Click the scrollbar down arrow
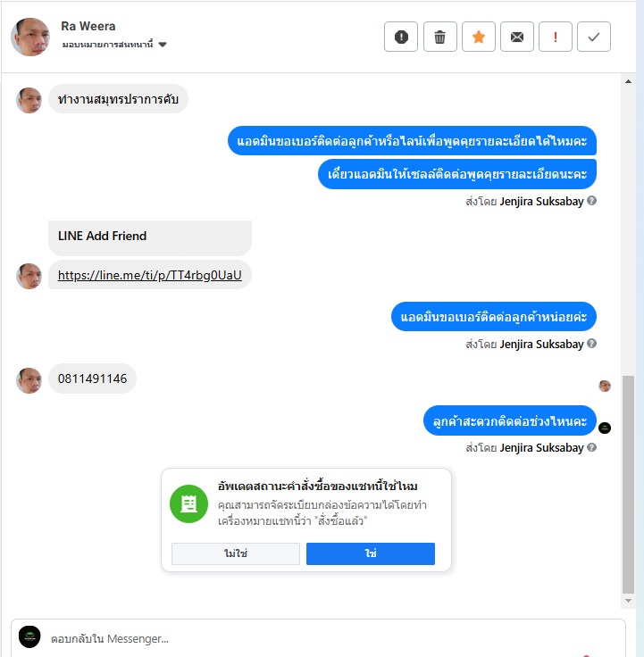644x657 pixels. 628,601
